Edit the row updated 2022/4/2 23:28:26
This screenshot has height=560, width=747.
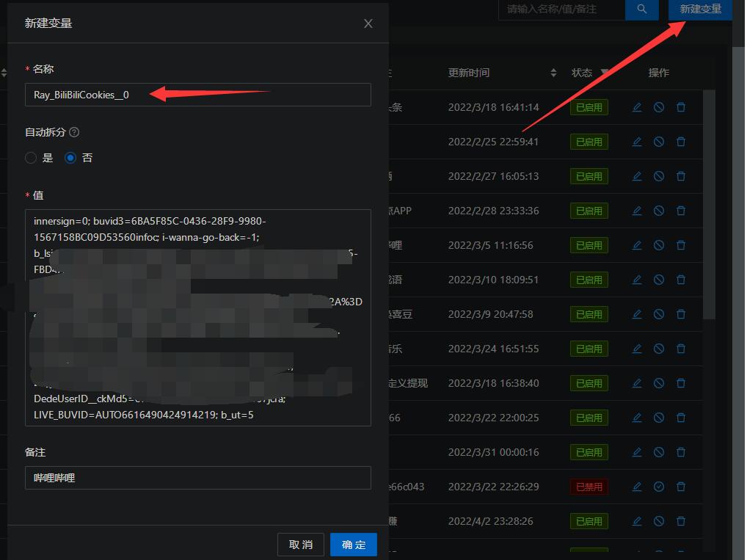pyautogui.click(x=636, y=521)
